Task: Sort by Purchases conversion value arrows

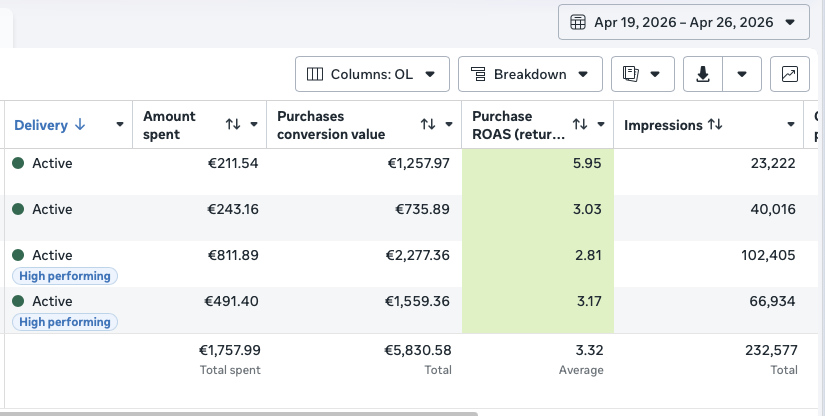Action: (428, 124)
